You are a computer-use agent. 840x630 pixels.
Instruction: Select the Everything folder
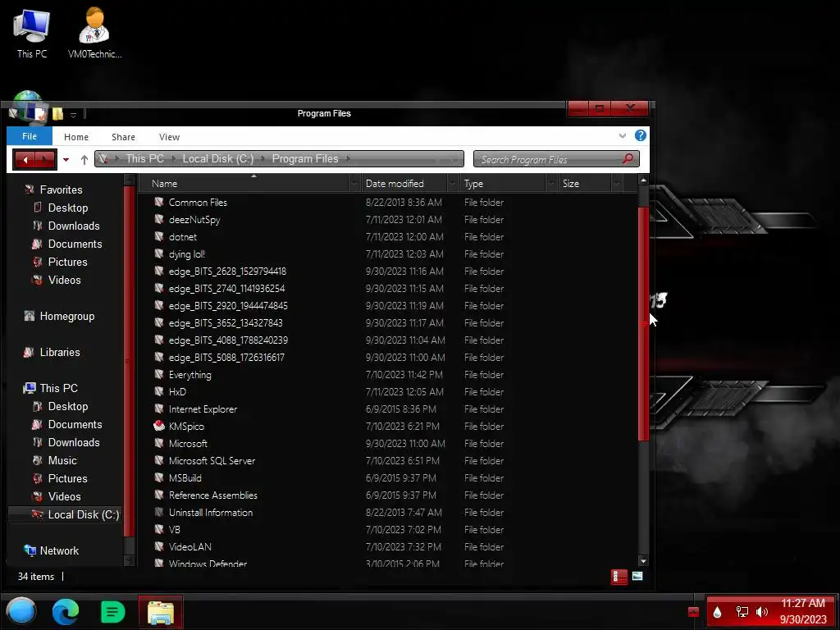[x=189, y=374]
